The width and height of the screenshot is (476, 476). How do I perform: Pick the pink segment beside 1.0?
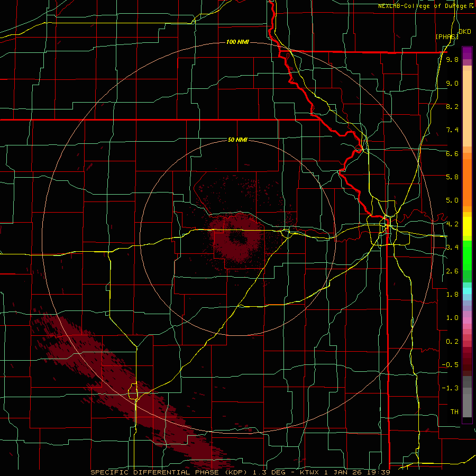(467, 321)
